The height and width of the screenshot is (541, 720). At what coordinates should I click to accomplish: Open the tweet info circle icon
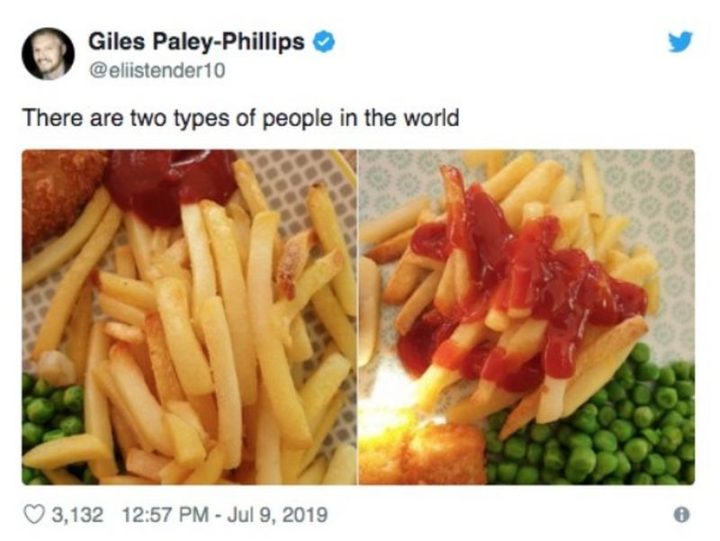click(x=682, y=515)
